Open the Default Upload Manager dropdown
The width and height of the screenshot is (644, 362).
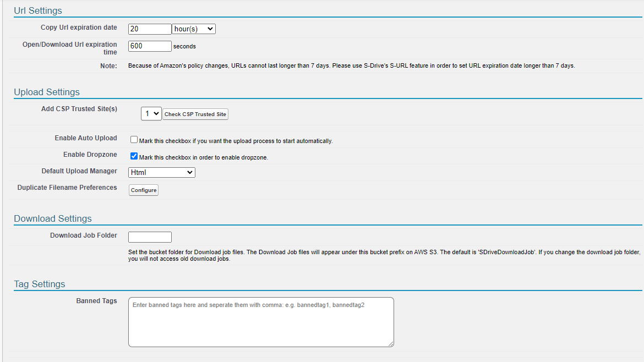[x=162, y=173]
